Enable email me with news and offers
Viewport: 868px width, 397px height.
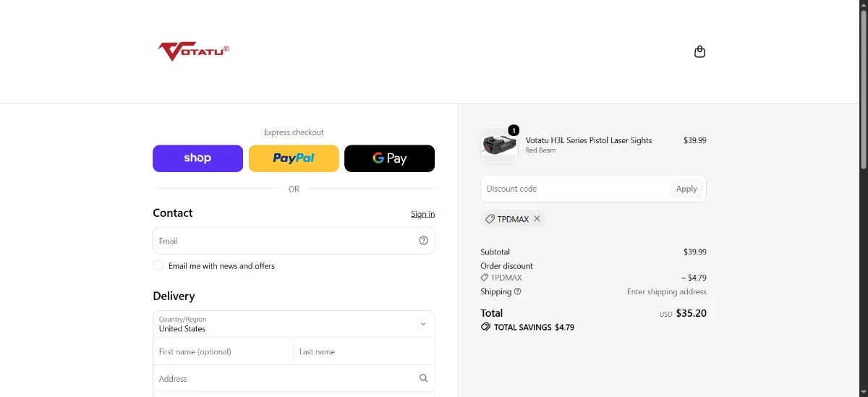tap(158, 265)
